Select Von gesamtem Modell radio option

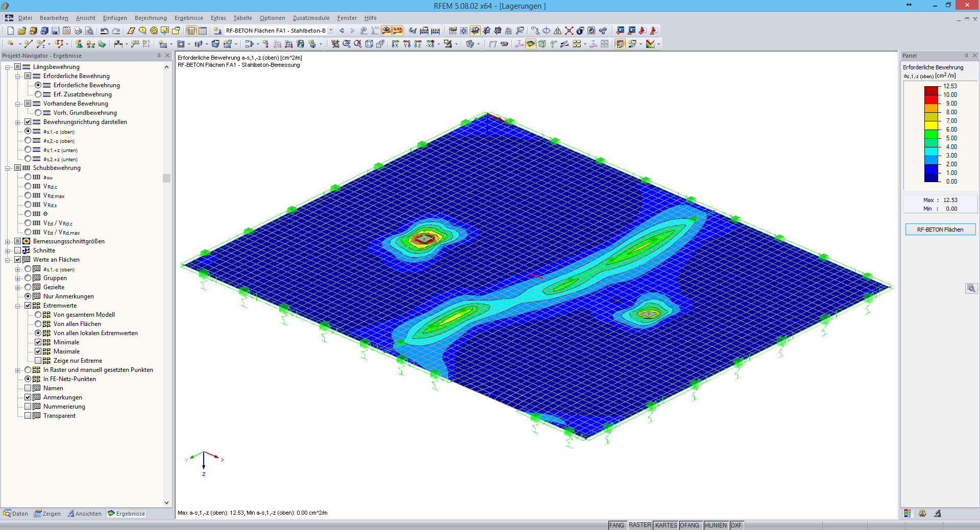point(38,315)
